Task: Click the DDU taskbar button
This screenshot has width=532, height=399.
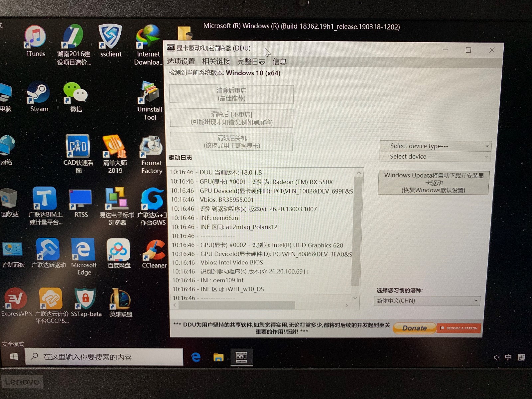Action: pyautogui.click(x=242, y=357)
